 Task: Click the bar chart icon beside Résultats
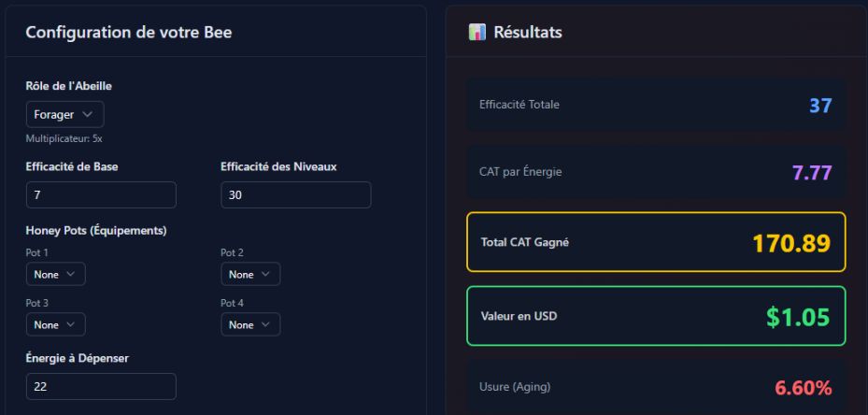tap(477, 32)
